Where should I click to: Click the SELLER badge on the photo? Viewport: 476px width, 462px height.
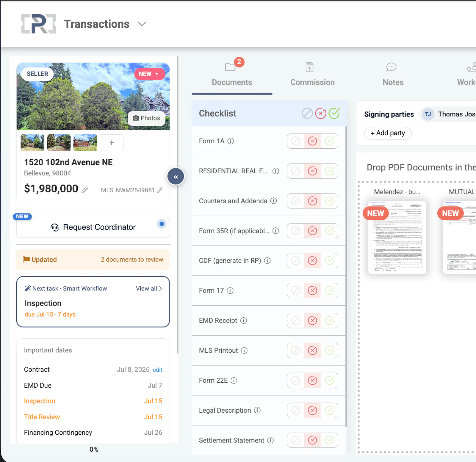[37, 74]
